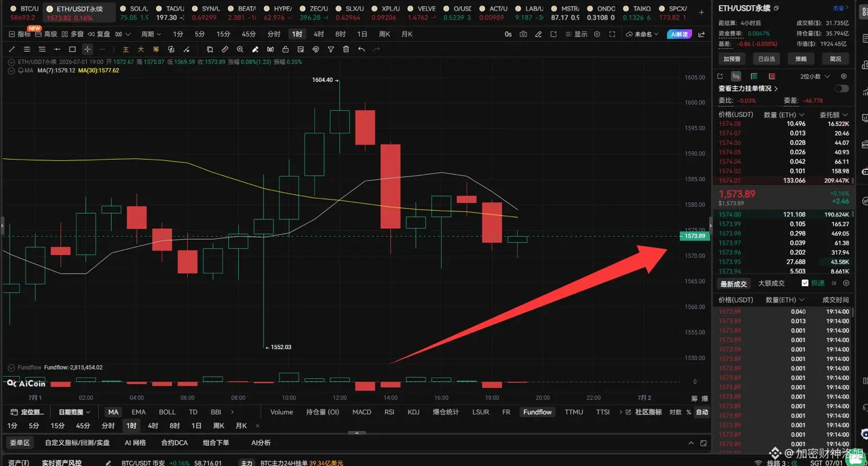The width and height of the screenshot is (868, 466).
Task: Click the eraser/highlighter drawing tool
Action: [x=255, y=49]
